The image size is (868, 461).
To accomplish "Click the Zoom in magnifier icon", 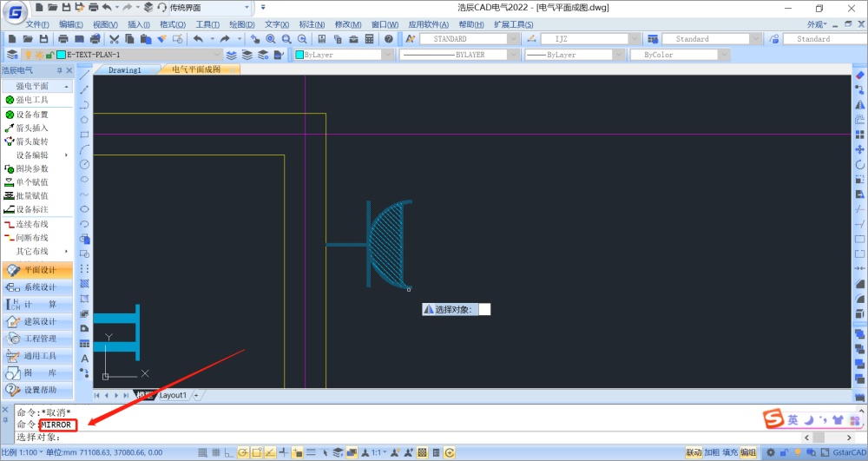I will coord(271,39).
